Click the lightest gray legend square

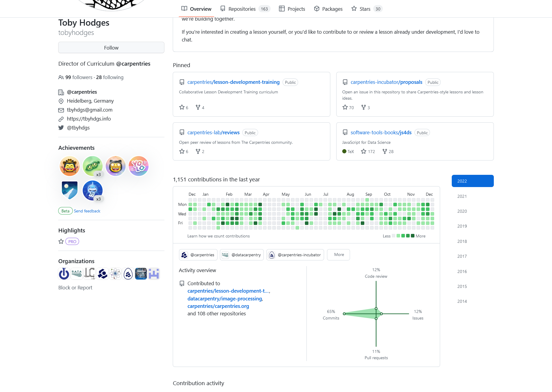pos(394,236)
